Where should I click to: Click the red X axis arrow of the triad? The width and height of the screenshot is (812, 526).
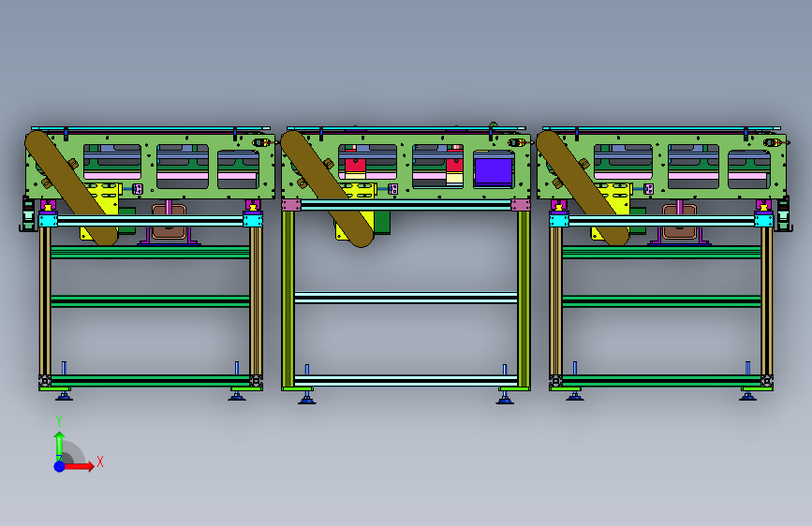coord(81,466)
